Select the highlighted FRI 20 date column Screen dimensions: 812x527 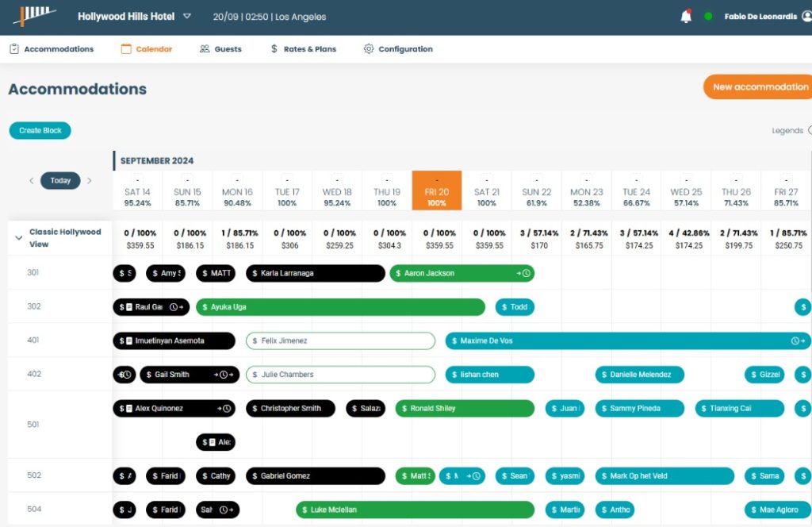[x=436, y=192]
